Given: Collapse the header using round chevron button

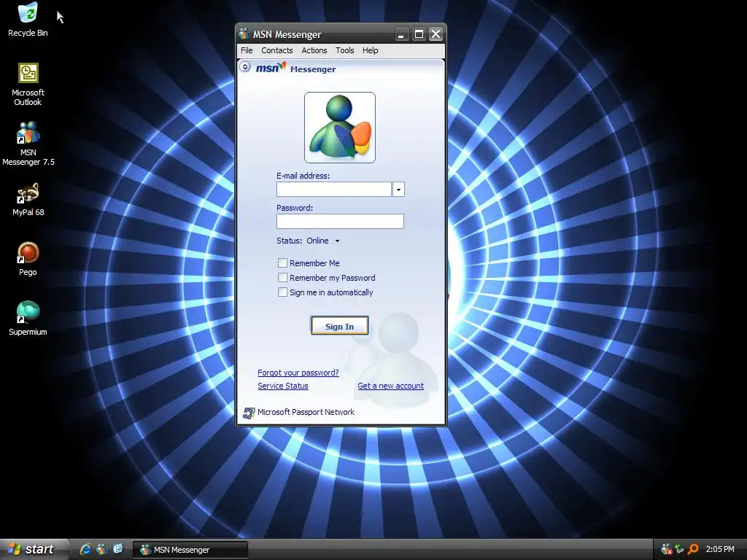Looking at the screenshot, I should 245,67.
